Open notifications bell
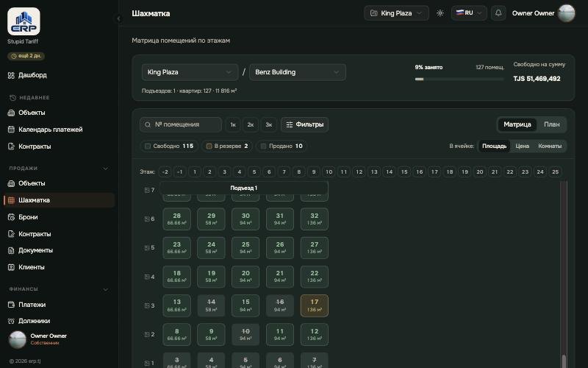This screenshot has height=368, width=588. pos(498,13)
